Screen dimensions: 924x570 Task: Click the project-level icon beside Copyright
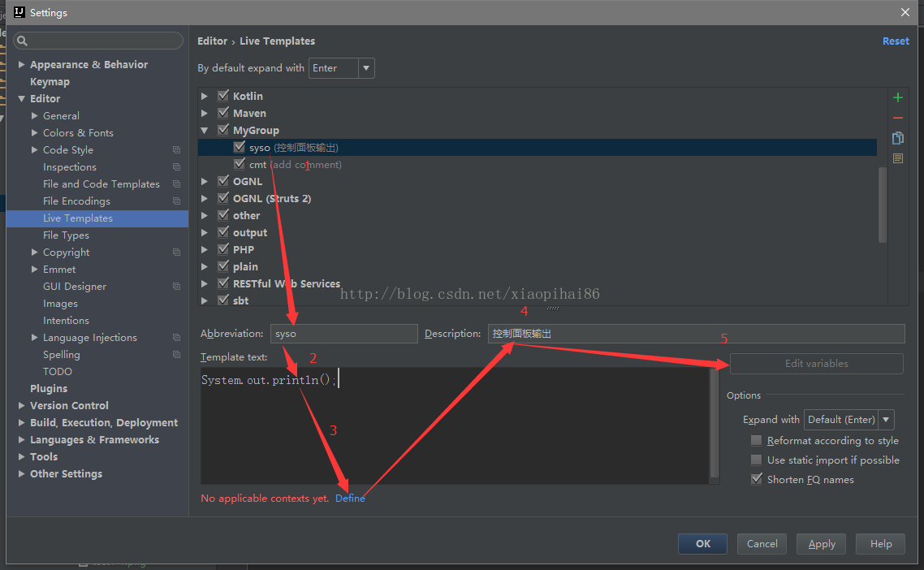176,253
